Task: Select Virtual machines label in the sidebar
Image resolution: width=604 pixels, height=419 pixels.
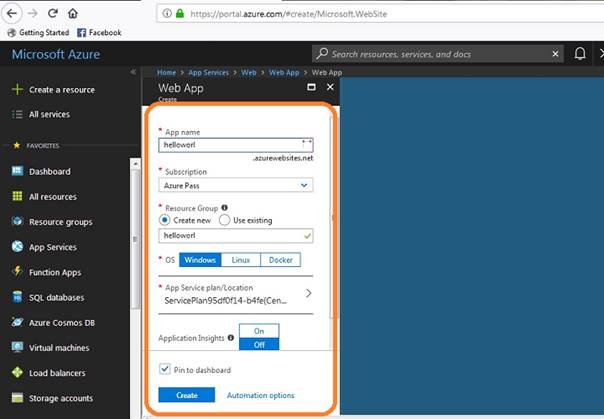Action: pyautogui.click(x=59, y=348)
